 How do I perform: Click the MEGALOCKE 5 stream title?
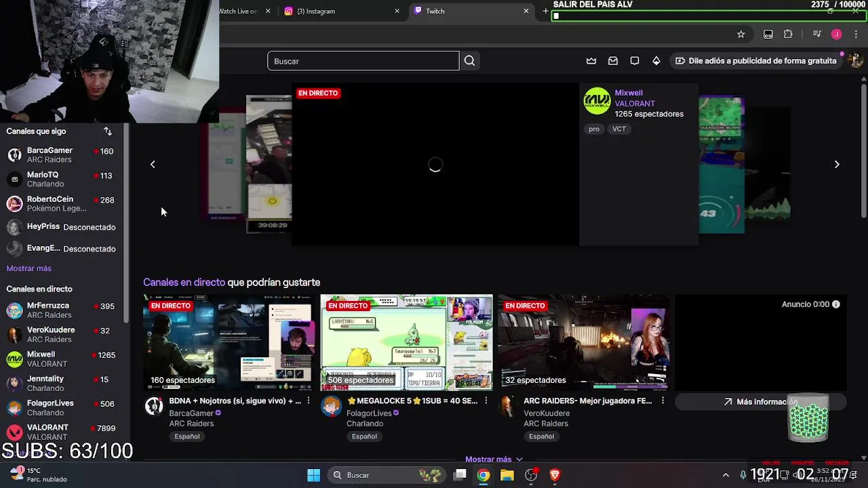(x=412, y=401)
